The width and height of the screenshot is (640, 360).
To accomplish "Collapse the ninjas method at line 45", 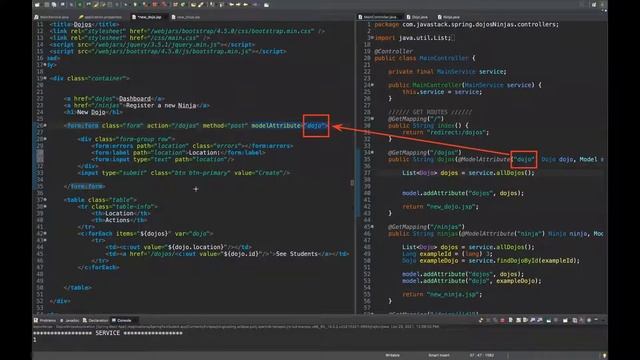I will tap(372, 227).
